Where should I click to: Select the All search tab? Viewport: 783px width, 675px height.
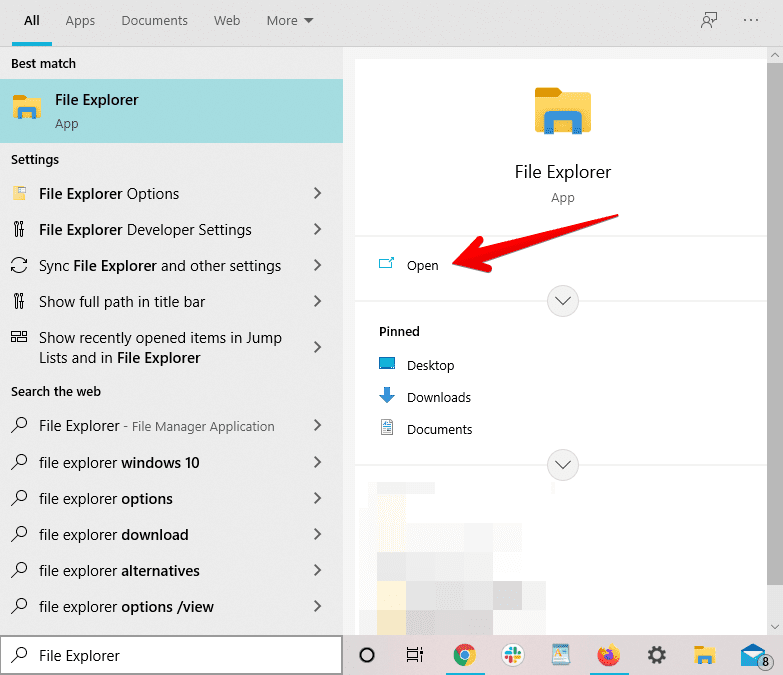click(32, 20)
